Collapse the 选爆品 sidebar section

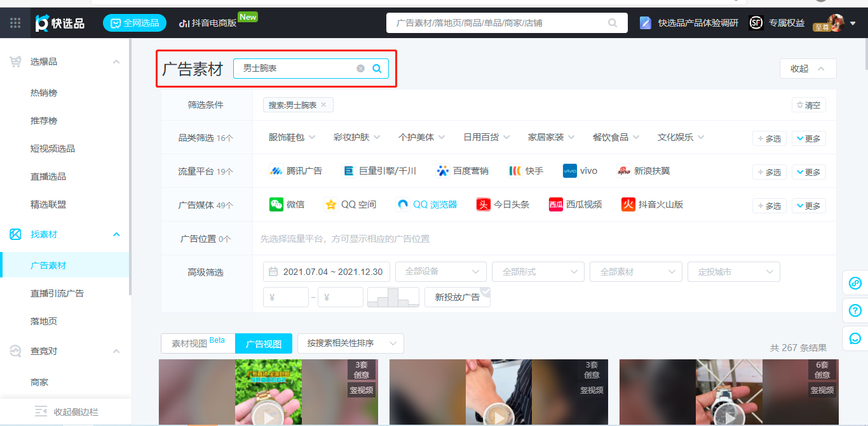point(116,62)
